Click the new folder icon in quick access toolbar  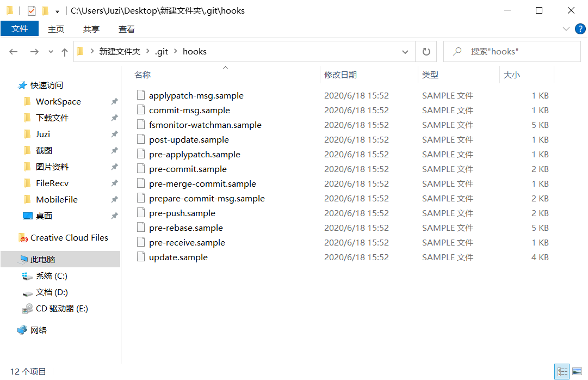pos(45,10)
